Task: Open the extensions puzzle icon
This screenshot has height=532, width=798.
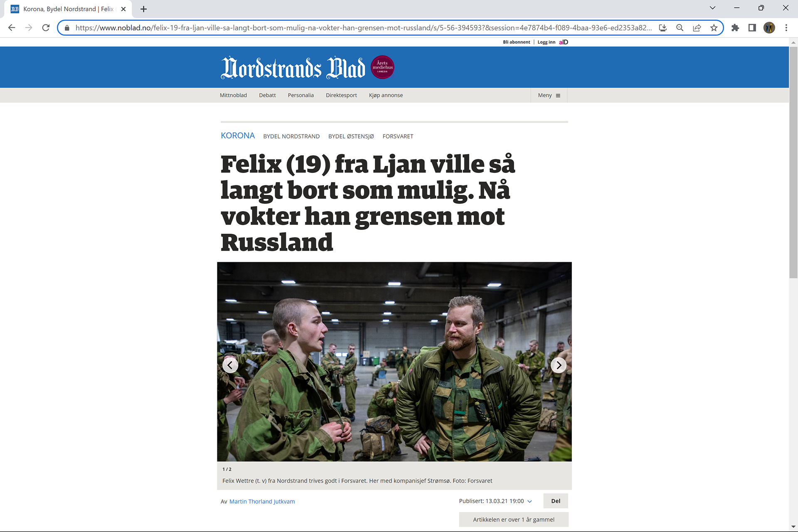Action: click(x=735, y=28)
